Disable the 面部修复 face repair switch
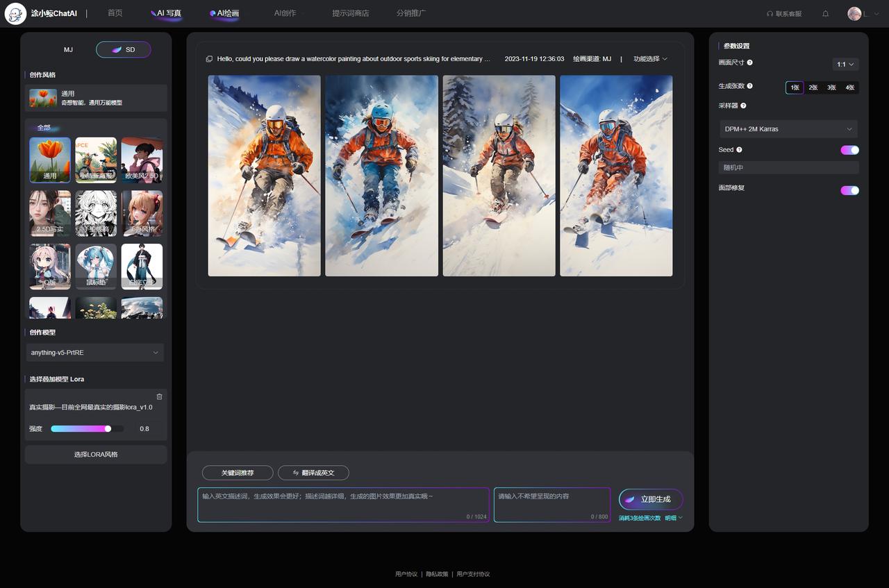This screenshot has height=588, width=889. 849,190
